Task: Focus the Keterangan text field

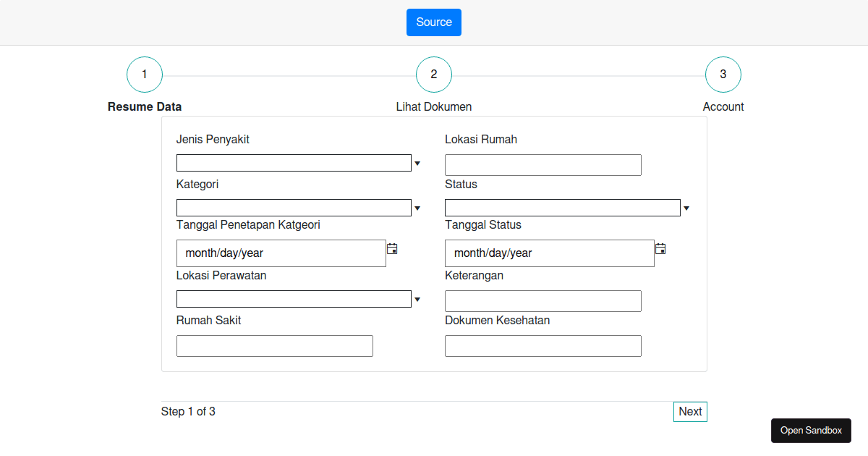Action: (x=543, y=301)
